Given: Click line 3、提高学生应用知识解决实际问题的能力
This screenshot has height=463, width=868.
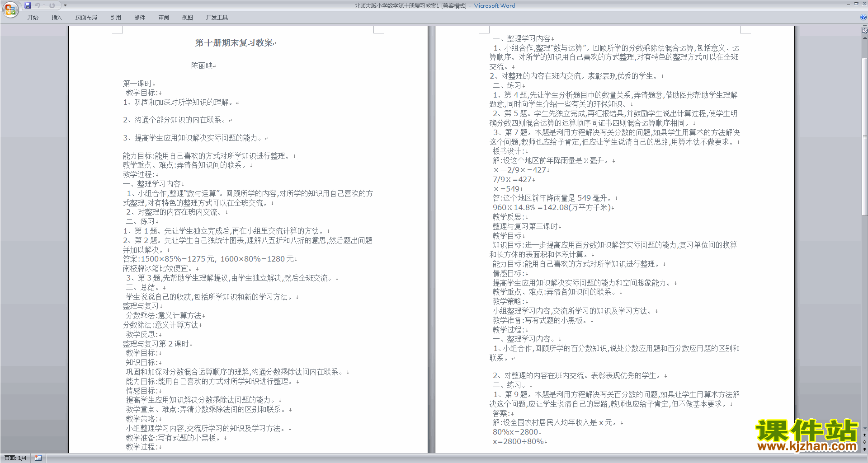Looking at the screenshot, I should click(194, 138).
